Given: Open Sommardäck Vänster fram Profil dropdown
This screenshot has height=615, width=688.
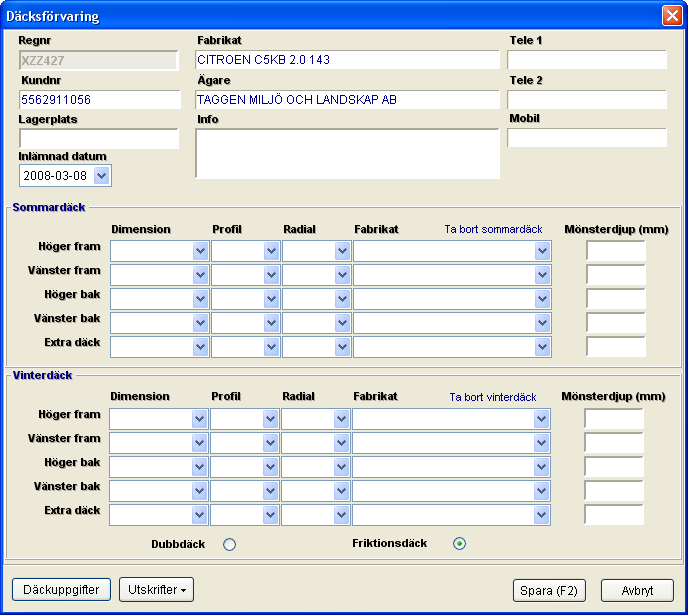Looking at the screenshot, I should coord(272,275).
